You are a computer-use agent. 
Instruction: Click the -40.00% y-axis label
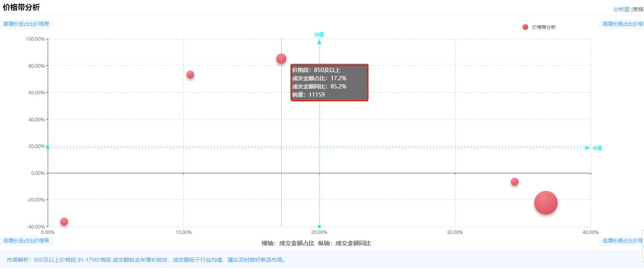(x=36, y=227)
